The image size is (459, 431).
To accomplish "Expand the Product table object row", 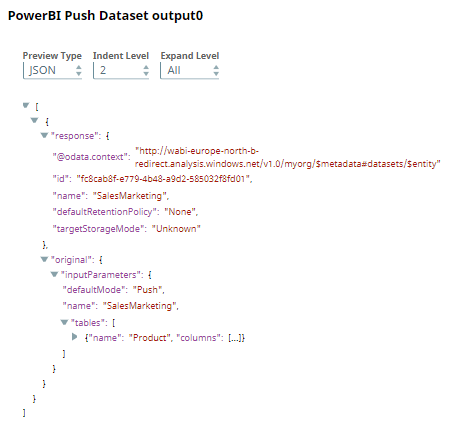I will 74,337.
